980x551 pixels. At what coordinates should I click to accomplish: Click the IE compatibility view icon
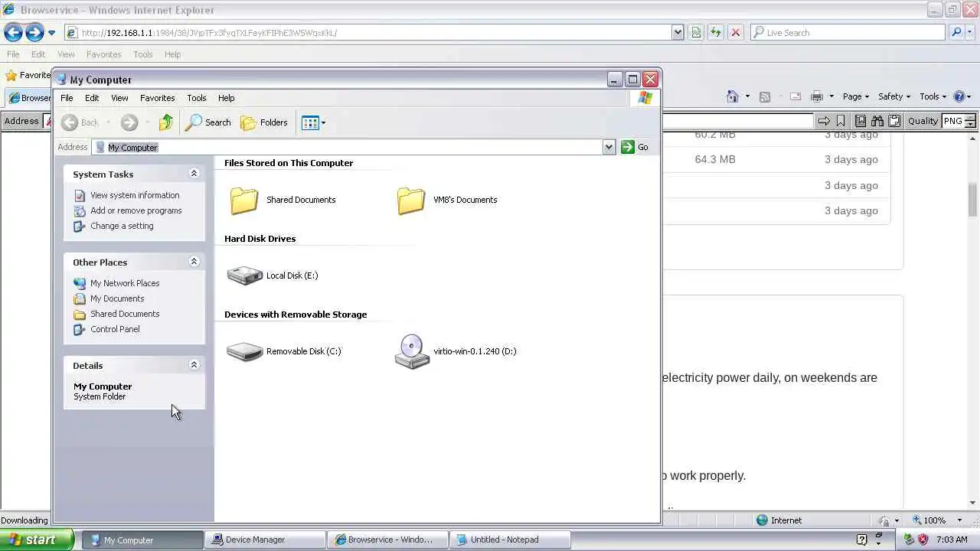[696, 32]
